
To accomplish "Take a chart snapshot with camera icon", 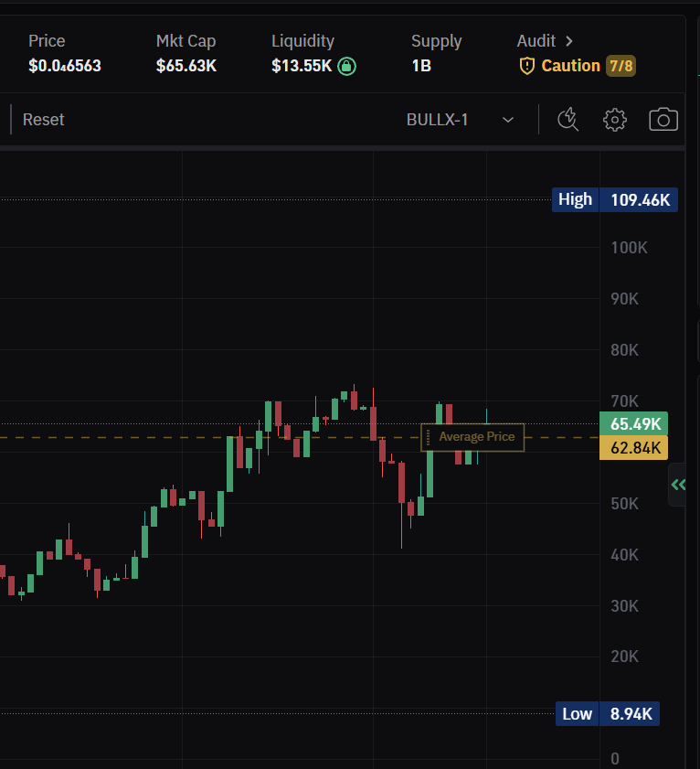I will [x=663, y=120].
